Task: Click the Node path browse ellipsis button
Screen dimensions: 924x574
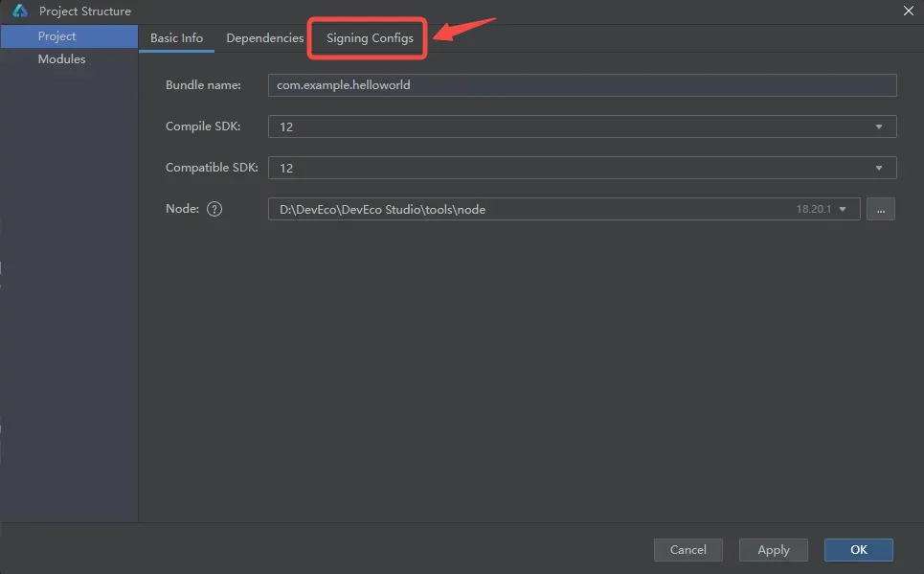Action: pos(880,209)
